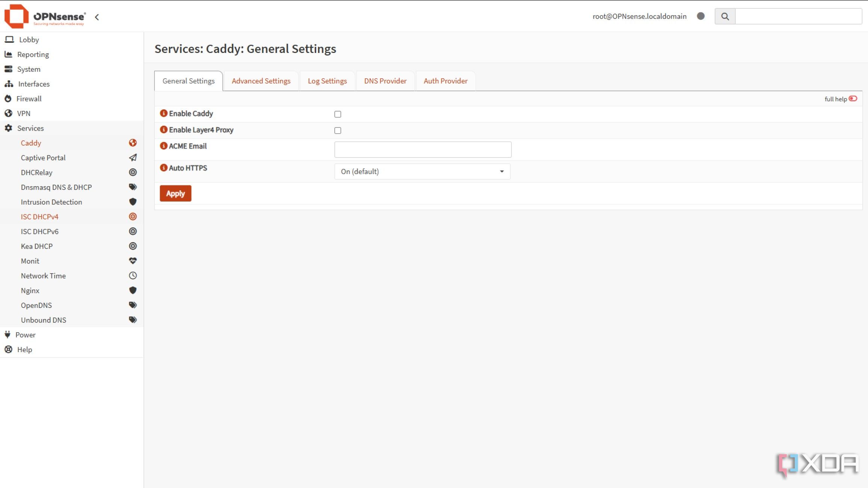Image resolution: width=868 pixels, height=488 pixels.
Task: Switch to the Advanced Settings tab
Action: (x=261, y=81)
